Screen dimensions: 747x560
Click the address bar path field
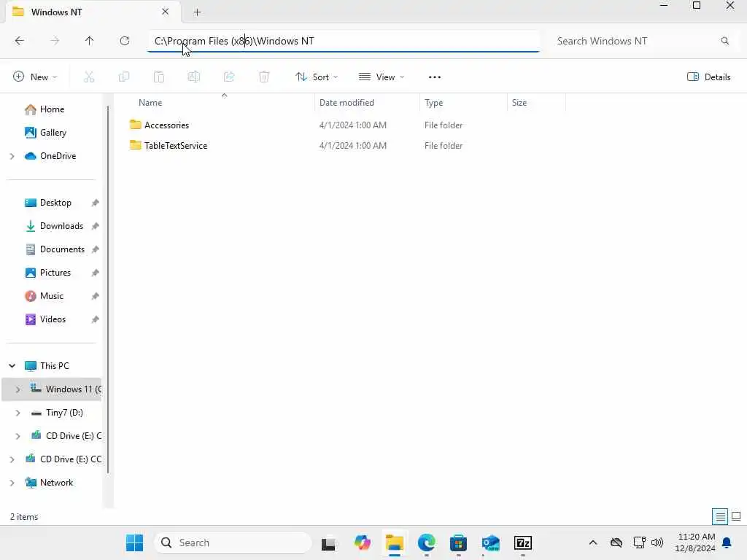(x=344, y=41)
